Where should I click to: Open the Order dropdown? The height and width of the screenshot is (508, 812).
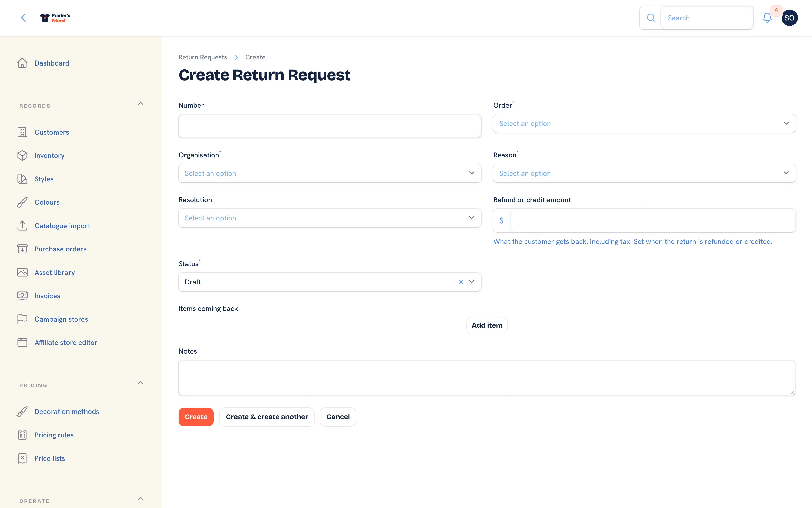pyautogui.click(x=644, y=123)
